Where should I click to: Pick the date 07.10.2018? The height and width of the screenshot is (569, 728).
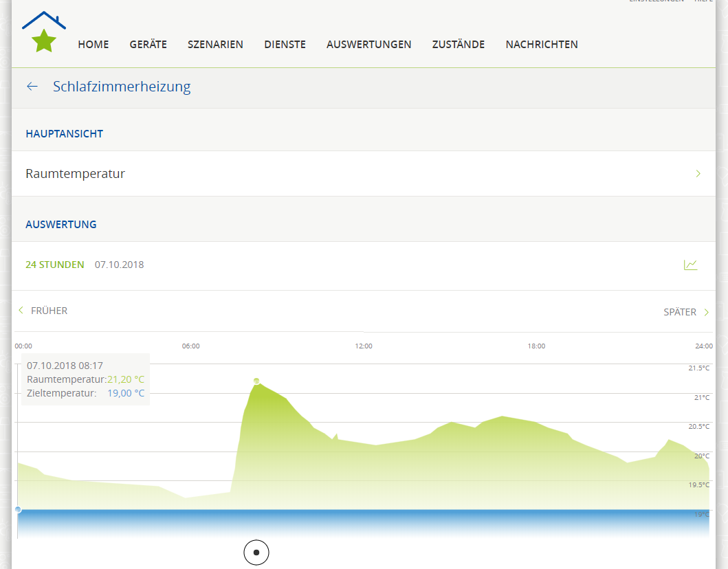coord(120,265)
